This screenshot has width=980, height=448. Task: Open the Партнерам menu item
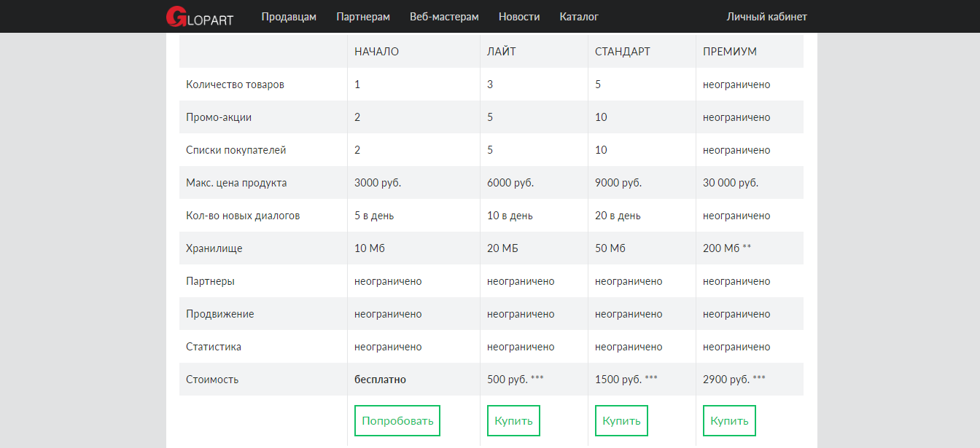363,17
